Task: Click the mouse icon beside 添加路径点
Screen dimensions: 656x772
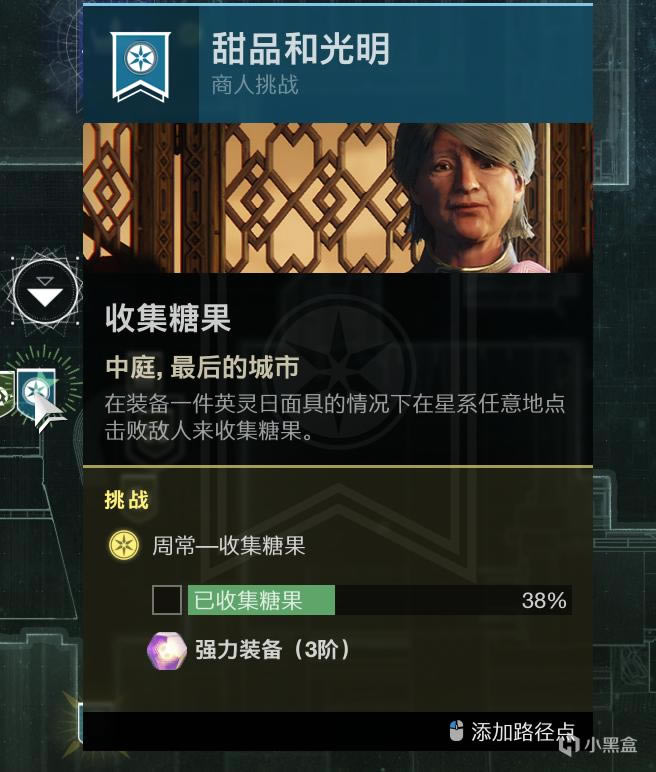Action: [x=457, y=731]
